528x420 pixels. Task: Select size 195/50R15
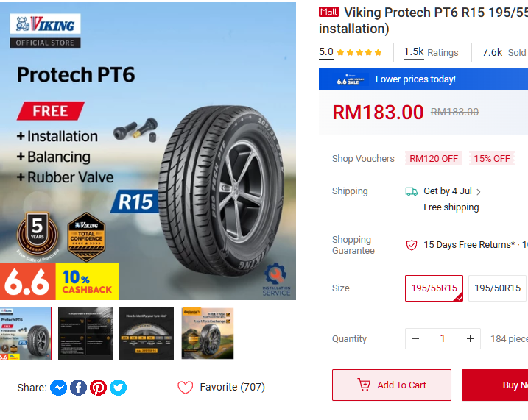pos(497,288)
